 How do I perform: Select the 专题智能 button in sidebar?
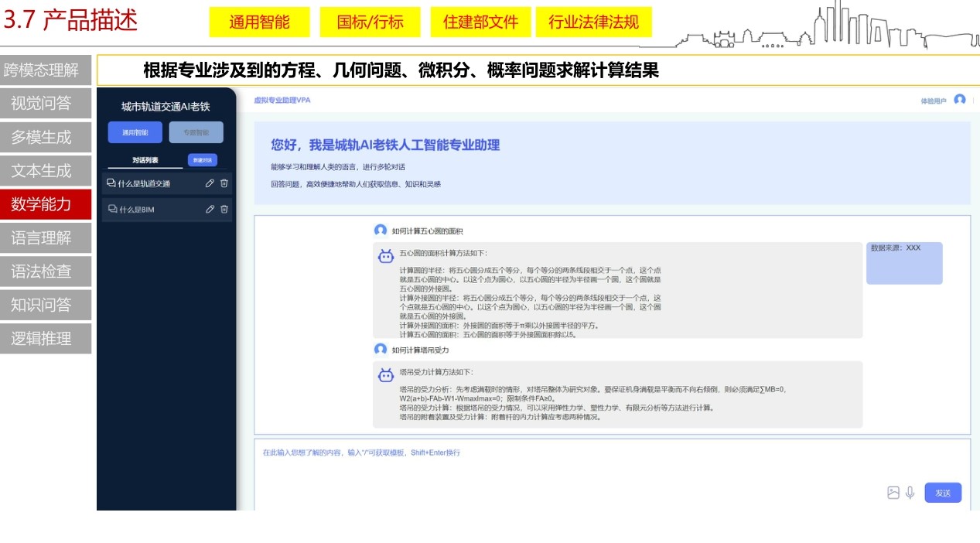pos(196,132)
